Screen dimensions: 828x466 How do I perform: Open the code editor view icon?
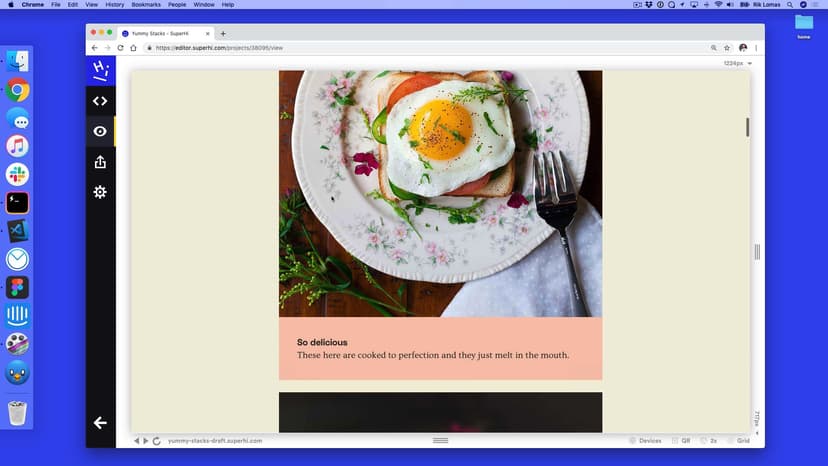[100, 101]
